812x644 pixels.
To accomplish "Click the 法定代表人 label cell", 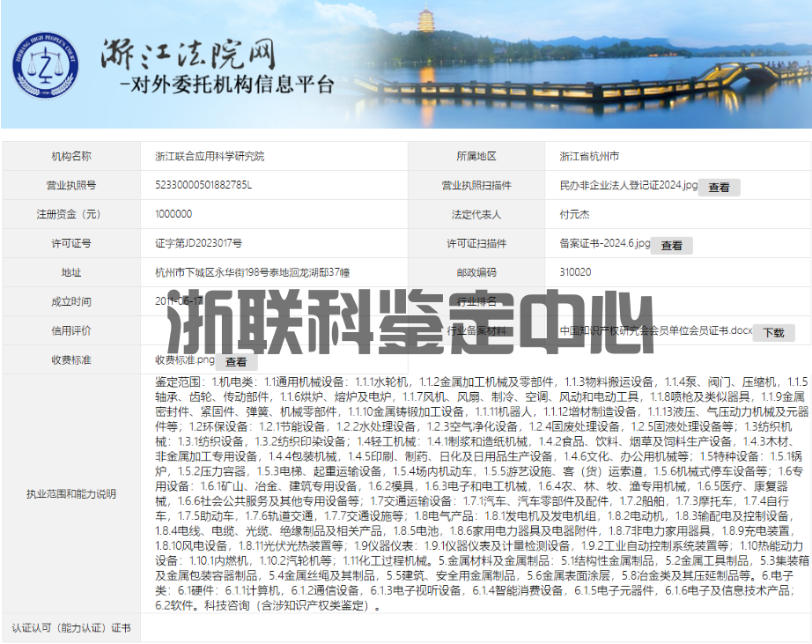I will (476, 214).
